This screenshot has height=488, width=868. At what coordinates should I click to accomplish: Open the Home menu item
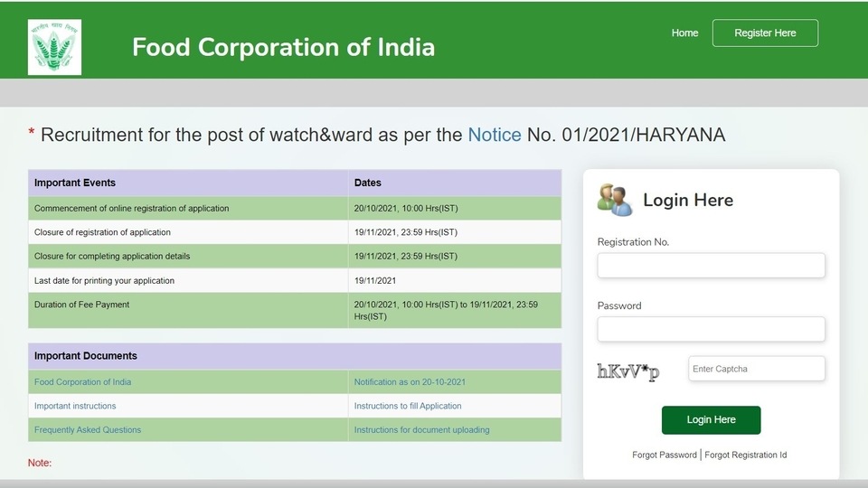point(684,33)
